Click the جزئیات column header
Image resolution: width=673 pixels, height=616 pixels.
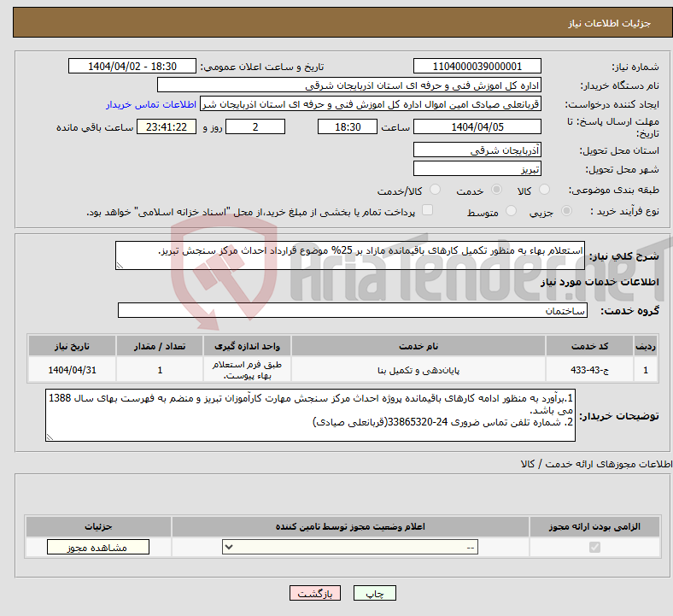98,526
